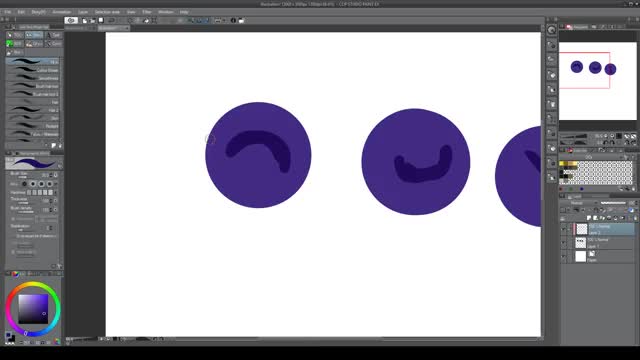Click the Open file icon in the command bar
Screen dimensions: 640x360
click(x=92, y=20)
